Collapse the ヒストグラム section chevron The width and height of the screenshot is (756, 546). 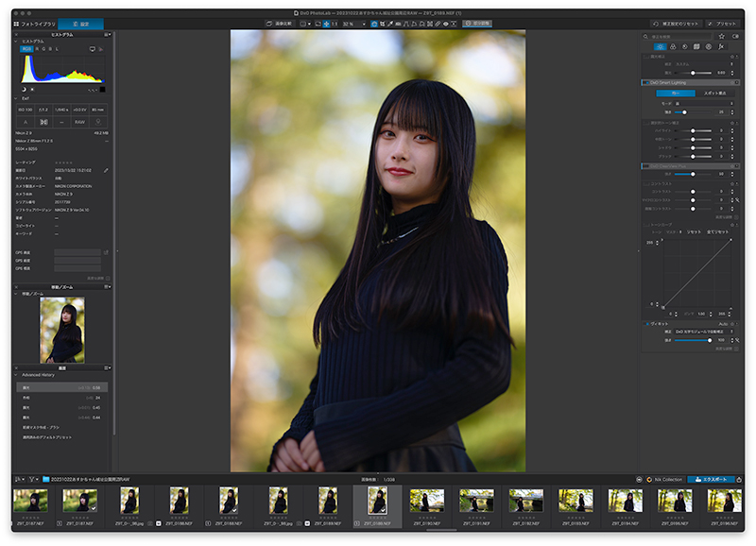(x=16, y=42)
